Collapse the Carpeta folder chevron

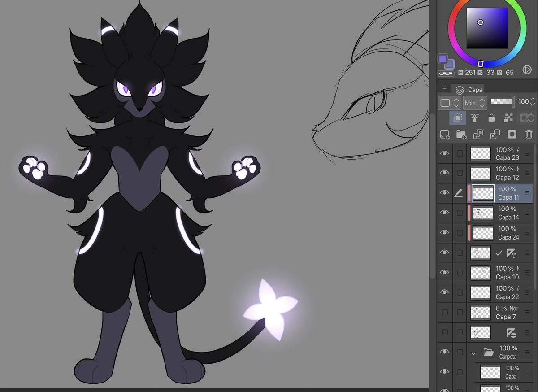[473, 353]
